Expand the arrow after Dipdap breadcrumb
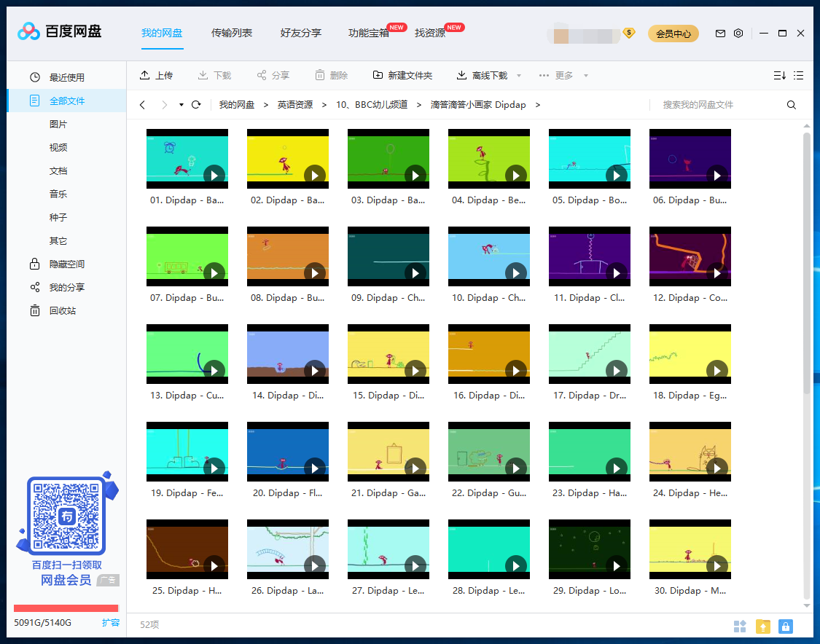Viewport: 820px width, 644px height. [x=538, y=105]
